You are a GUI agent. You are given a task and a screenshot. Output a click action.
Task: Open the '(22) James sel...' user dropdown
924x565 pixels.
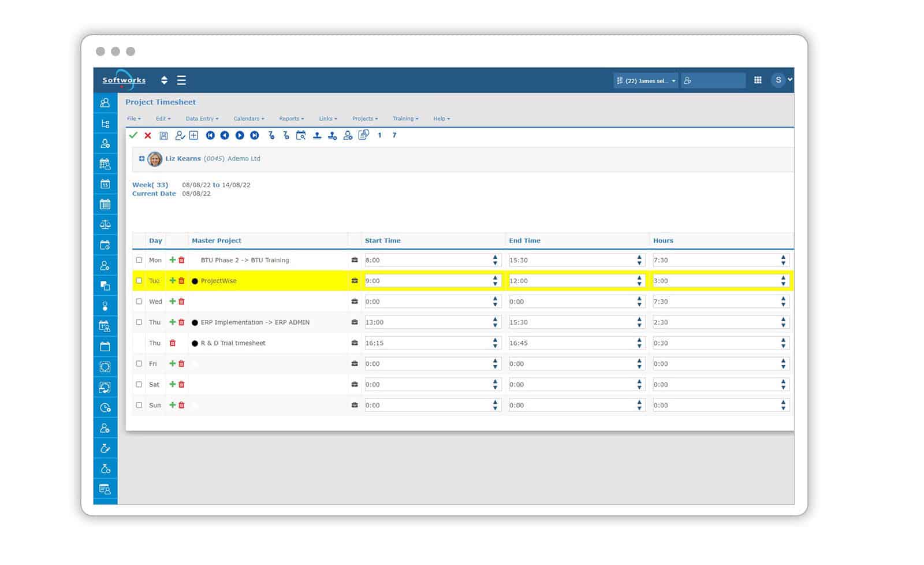point(645,80)
